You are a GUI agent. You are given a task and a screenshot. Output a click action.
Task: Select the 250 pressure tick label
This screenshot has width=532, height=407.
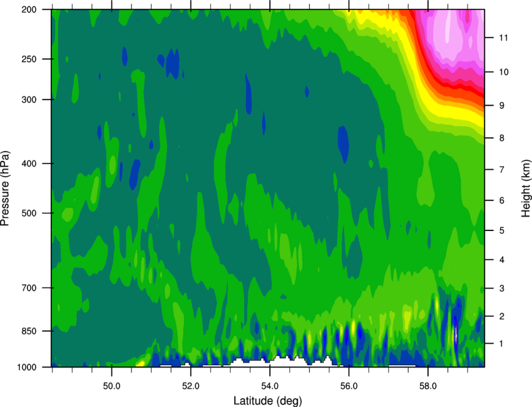(29, 59)
